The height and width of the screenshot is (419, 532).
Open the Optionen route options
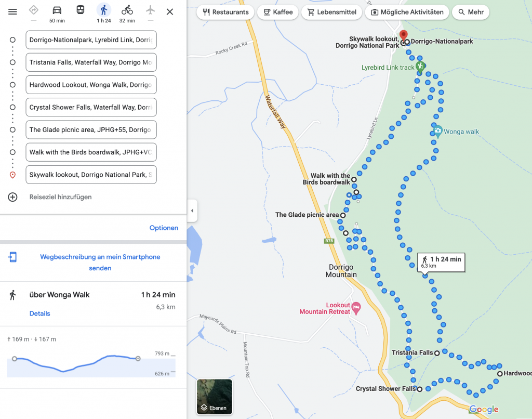[x=164, y=228]
